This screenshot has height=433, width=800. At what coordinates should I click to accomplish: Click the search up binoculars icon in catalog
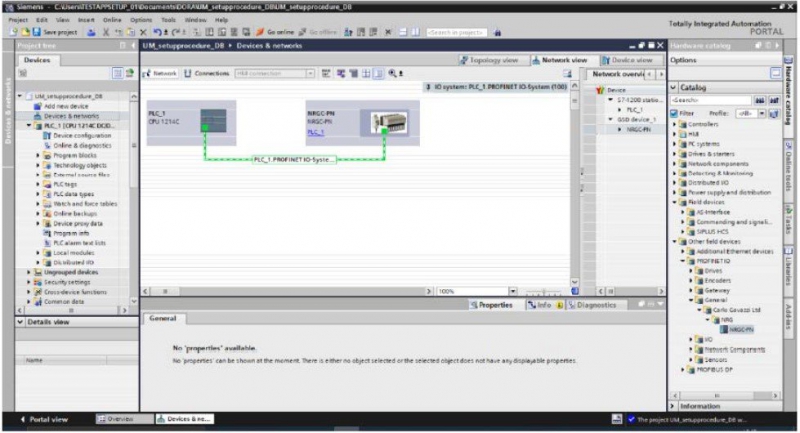coord(774,100)
